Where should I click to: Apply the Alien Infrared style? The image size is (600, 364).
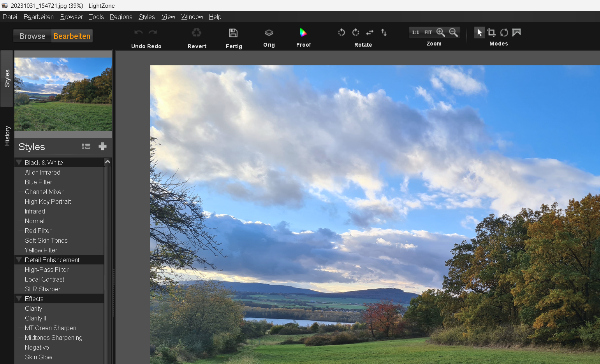[x=42, y=172]
